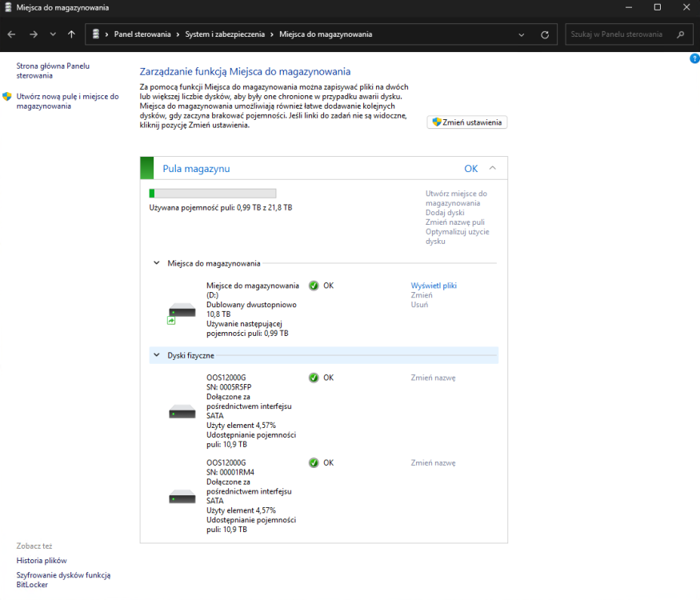The height and width of the screenshot is (600, 700).
Task: Collapse the Pula magazynu section chevron
Action: 494,167
